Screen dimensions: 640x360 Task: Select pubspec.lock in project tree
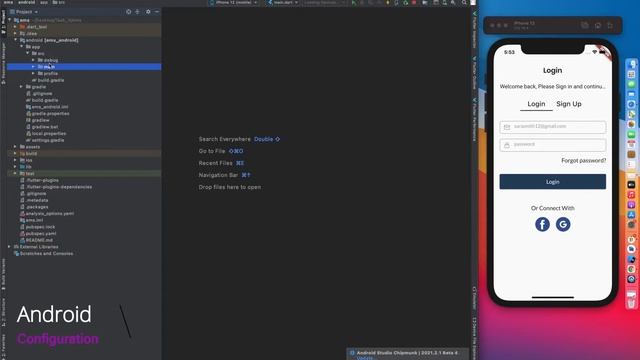point(38,227)
